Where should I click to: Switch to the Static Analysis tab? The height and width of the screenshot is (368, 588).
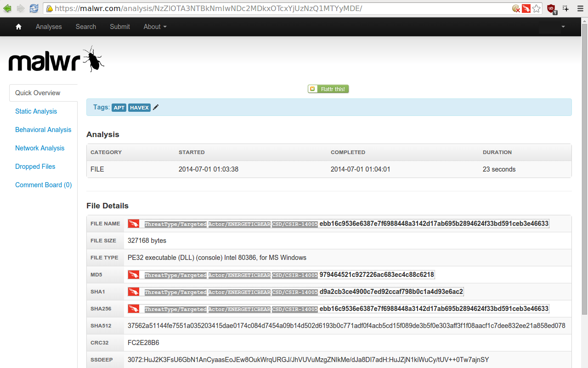coord(36,111)
